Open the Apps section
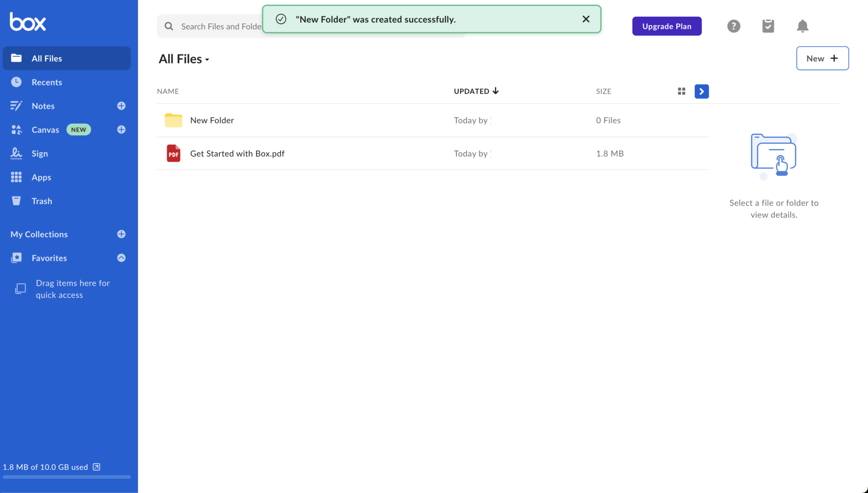The image size is (868, 493). click(41, 177)
